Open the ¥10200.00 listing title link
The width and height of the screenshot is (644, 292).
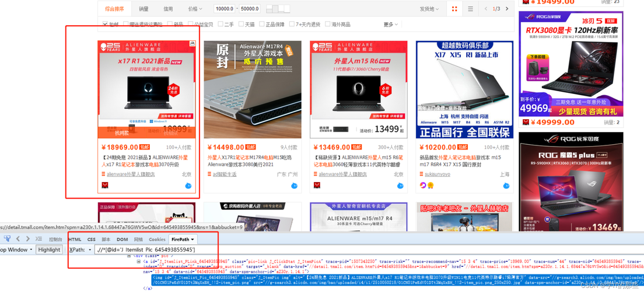[460, 161]
